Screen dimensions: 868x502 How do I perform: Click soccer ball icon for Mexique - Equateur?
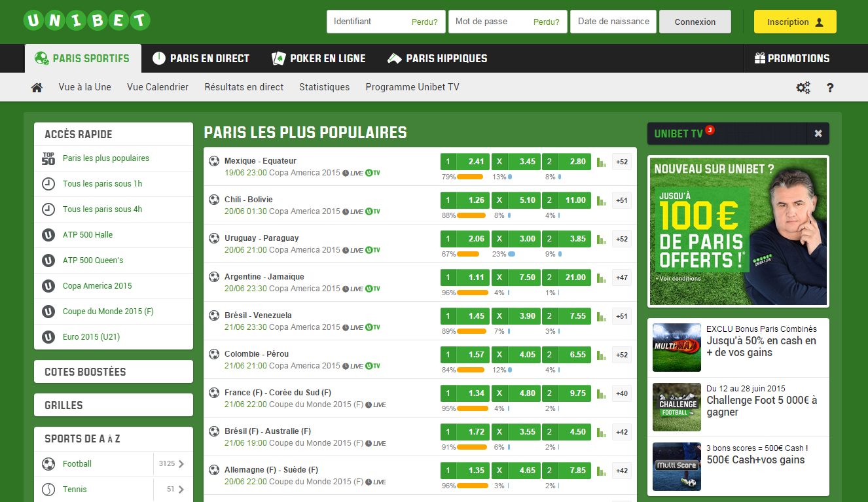[214, 161]
